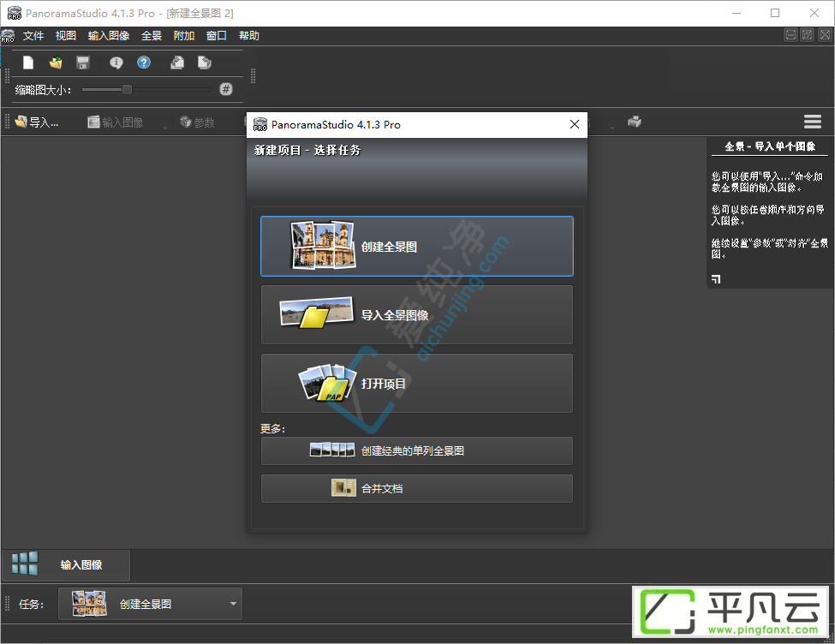This screenshot has width=835, height=644.
Task: Open help via the blue question mark icon
Action: click(143, 63)
